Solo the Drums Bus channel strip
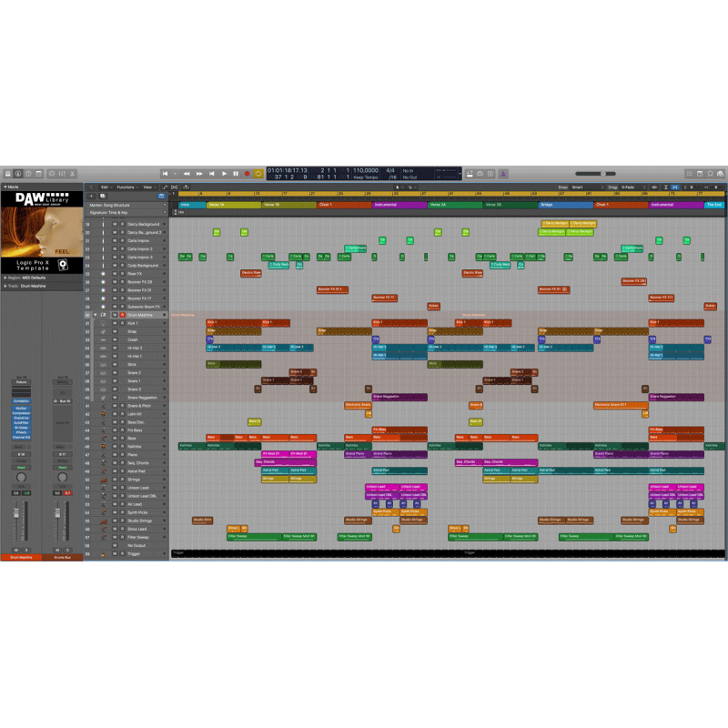 (x=67, y=550)
